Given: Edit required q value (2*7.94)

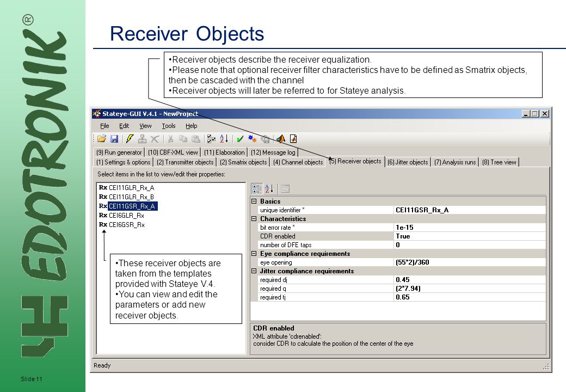Looking at the screenshot, I should [470, 289].
